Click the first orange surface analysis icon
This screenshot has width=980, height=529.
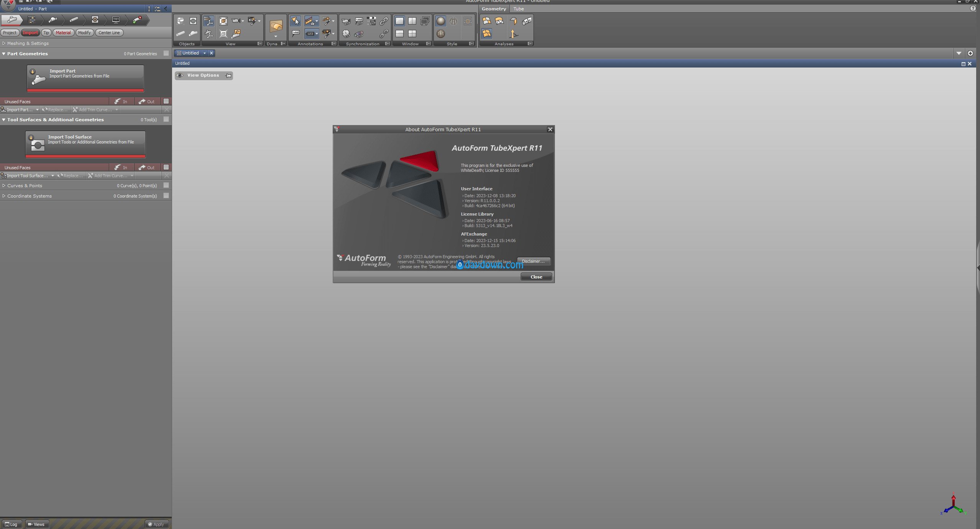[486, 21]
